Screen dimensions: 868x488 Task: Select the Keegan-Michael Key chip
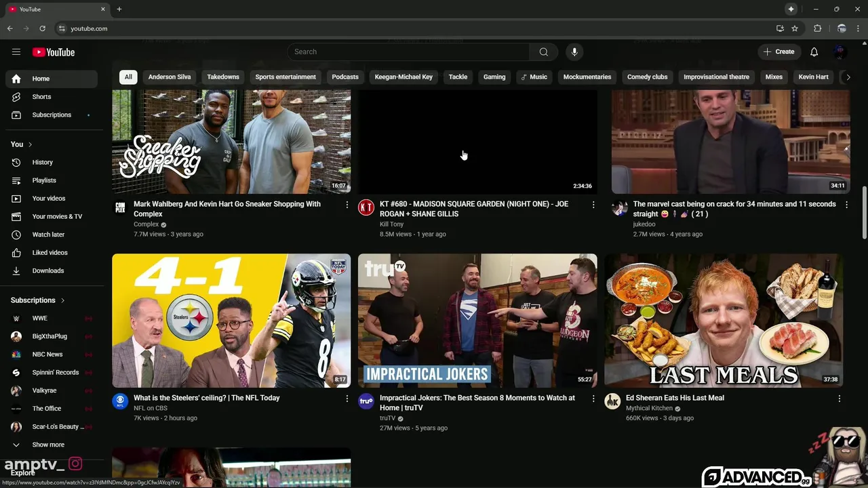(x=403, y=77)
